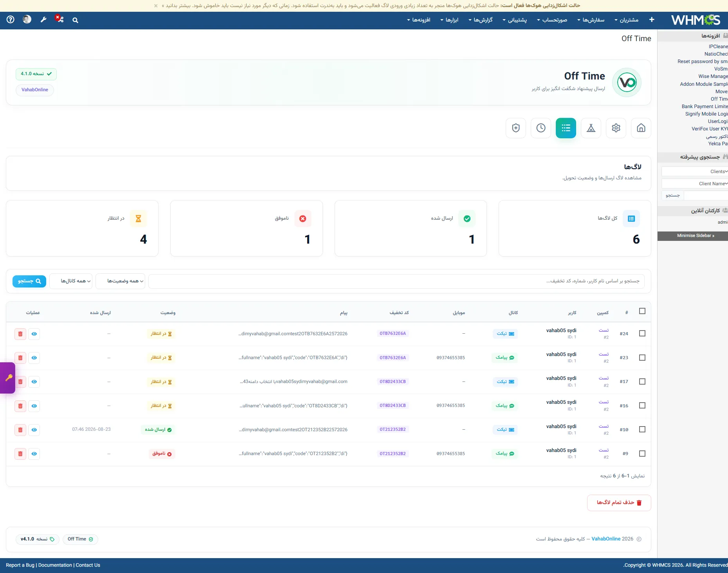
Task: Delete log #9 with trash icon
Action: [20, 454]
